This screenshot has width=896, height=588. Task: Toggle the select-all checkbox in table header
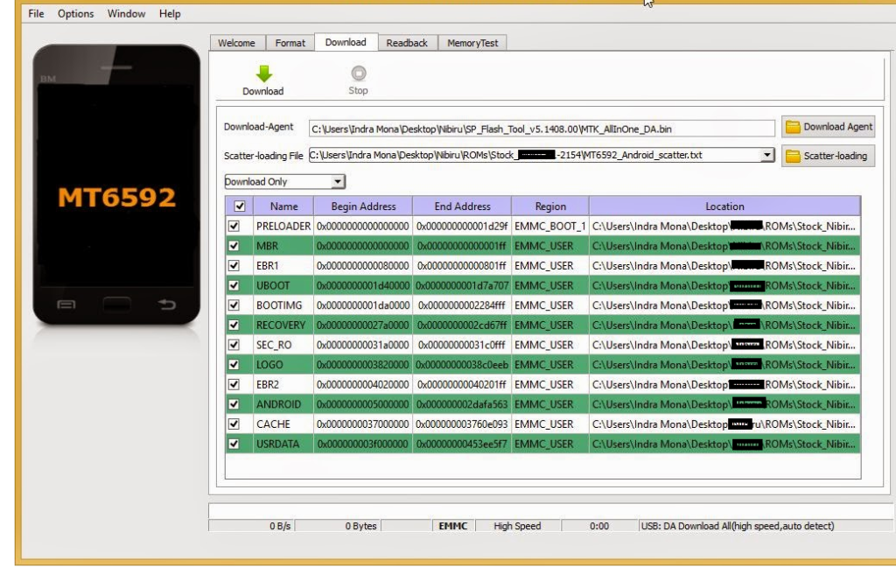tap(239, 206)
